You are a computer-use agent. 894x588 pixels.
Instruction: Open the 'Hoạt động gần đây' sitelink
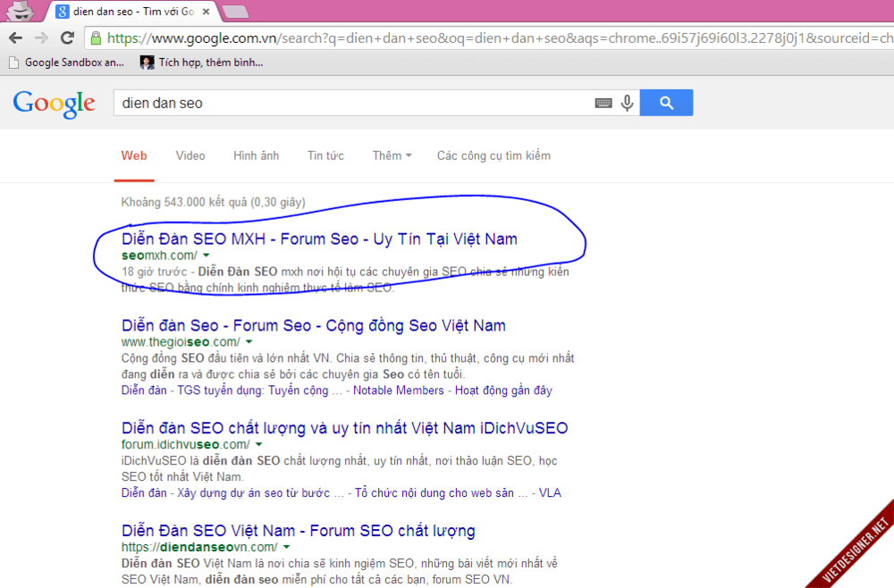[x=503, y=391]
